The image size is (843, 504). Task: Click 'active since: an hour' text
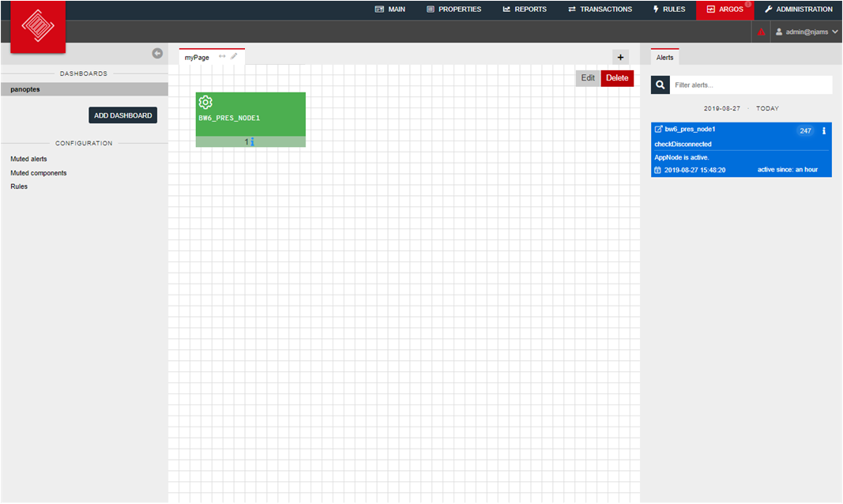(787, 169)
